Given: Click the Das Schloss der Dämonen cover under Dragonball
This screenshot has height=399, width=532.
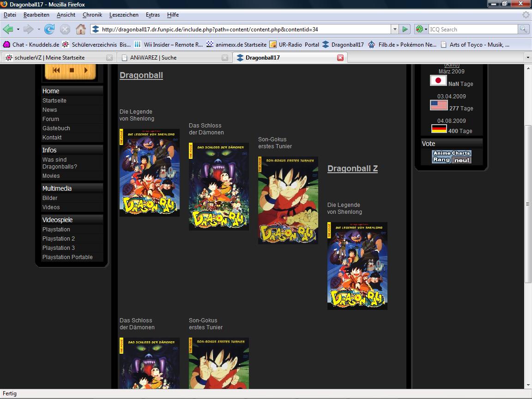Looking at the screenshot, I should (x=219, y=187).
